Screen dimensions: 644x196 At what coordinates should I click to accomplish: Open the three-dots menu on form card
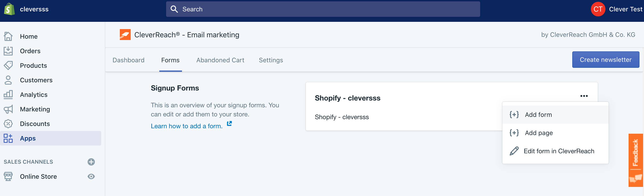[584, 96]
